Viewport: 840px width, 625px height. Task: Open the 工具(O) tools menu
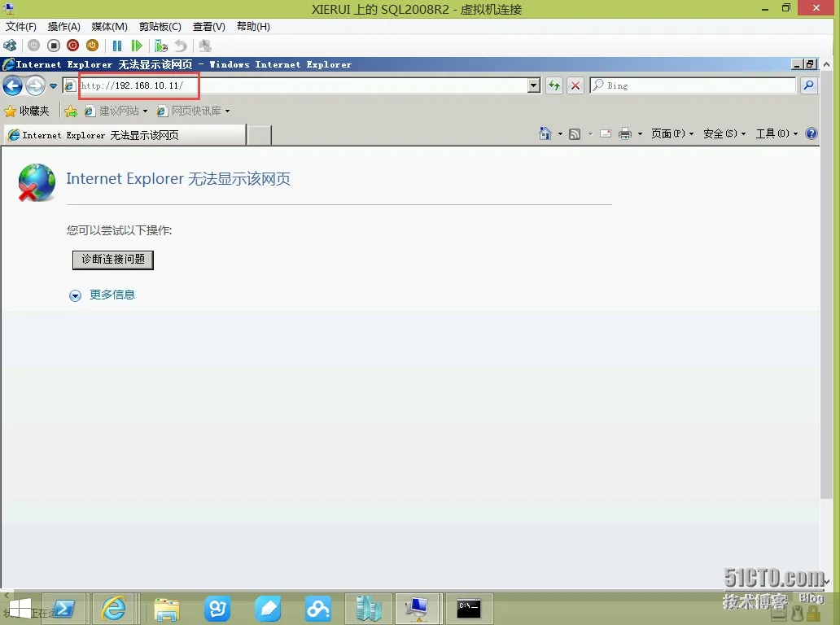777,134
